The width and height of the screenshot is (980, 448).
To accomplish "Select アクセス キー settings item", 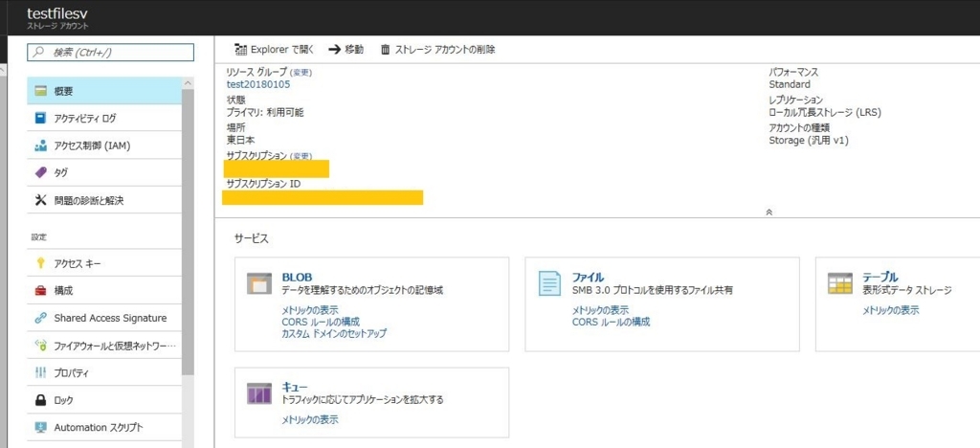I will [104, 263].
